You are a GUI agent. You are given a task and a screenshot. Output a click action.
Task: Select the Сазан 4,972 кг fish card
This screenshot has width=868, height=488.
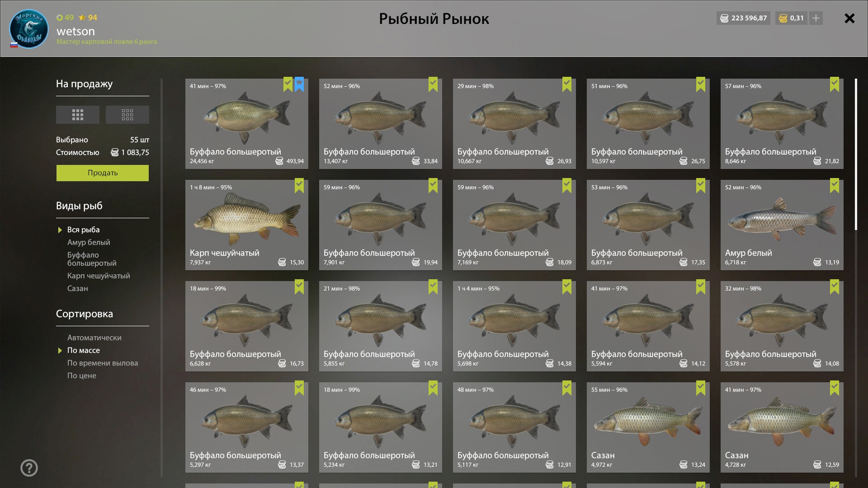point(648,427)
